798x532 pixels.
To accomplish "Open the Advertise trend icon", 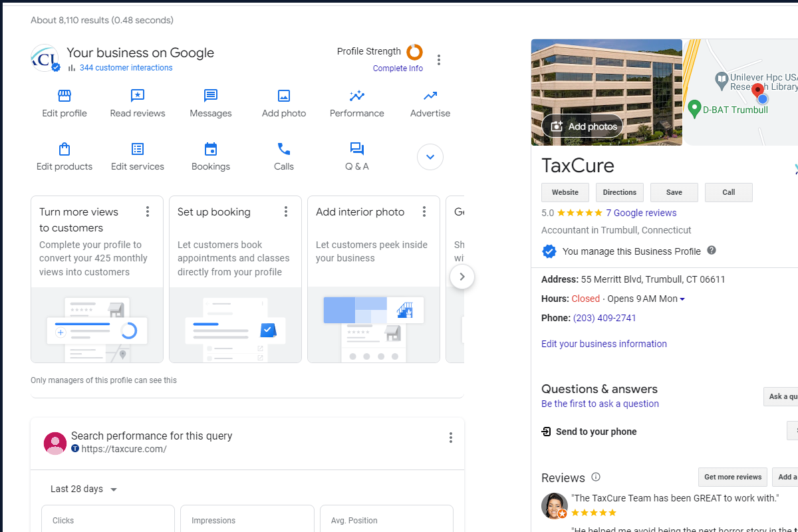I will [x=430, y=96].
